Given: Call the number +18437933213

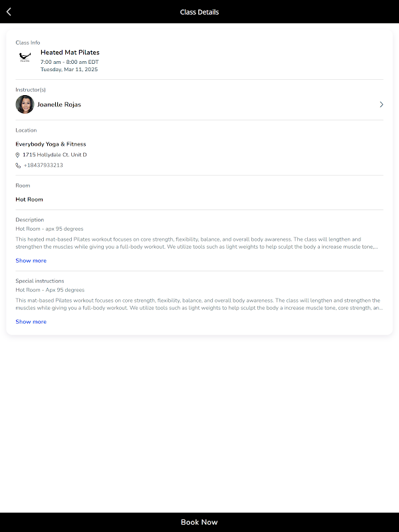Looking at the screenshot, I should pyautogui.click(x=43, y=166).
